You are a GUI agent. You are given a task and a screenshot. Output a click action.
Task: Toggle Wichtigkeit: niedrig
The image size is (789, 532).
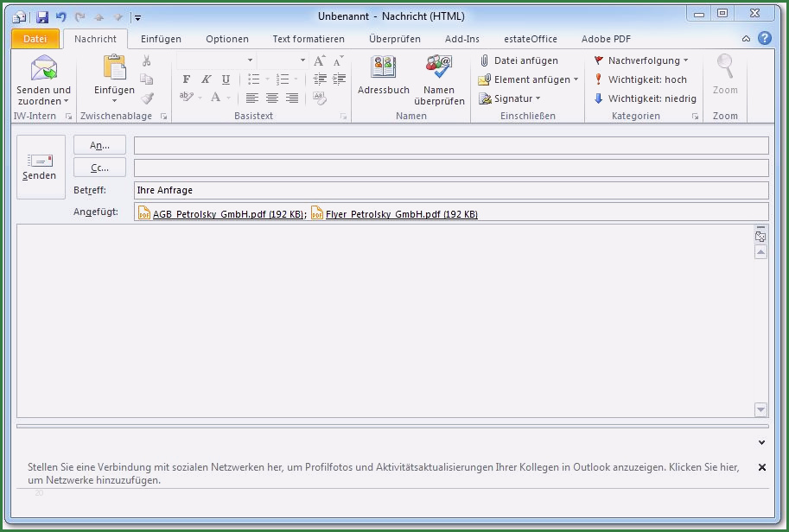[645, 98]
